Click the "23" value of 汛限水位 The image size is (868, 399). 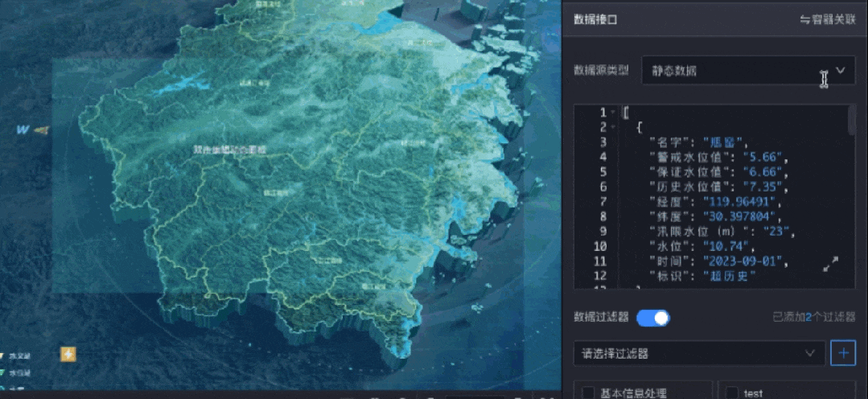click(x=776, y=232)
